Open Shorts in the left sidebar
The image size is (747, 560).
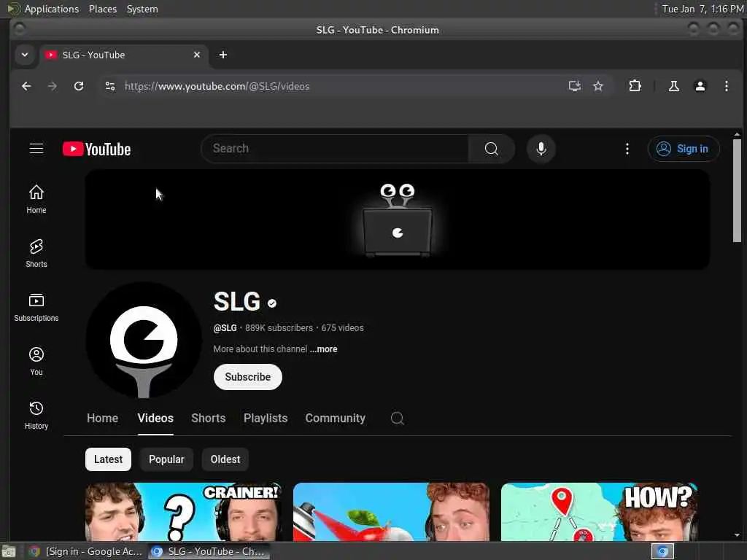(x=36, y=253)
